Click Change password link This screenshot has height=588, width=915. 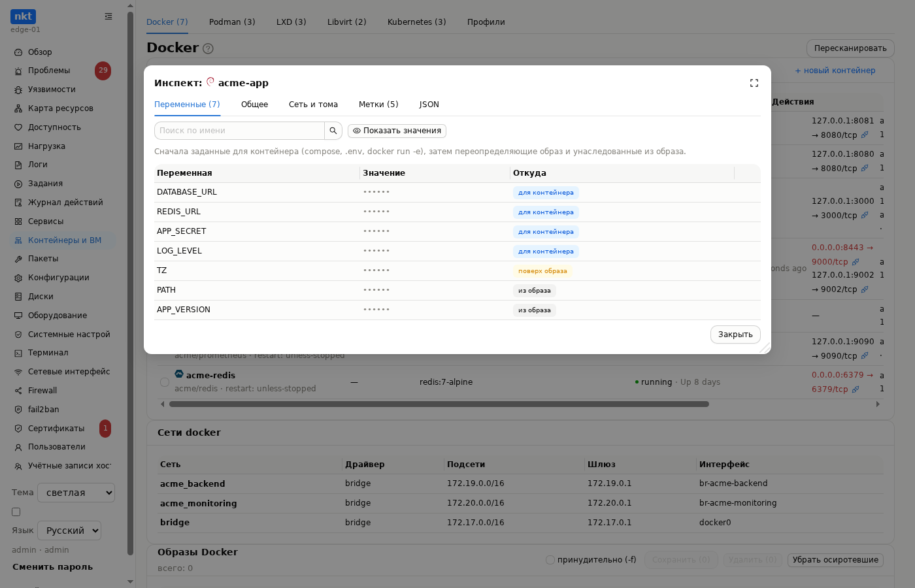coord(52,567)
